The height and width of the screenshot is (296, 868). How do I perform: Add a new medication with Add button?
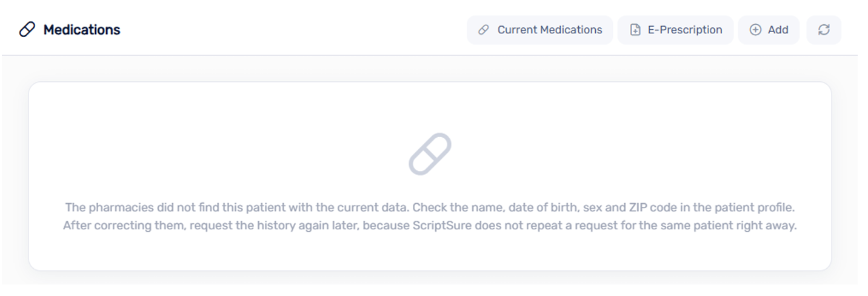(x=769, y=30)
